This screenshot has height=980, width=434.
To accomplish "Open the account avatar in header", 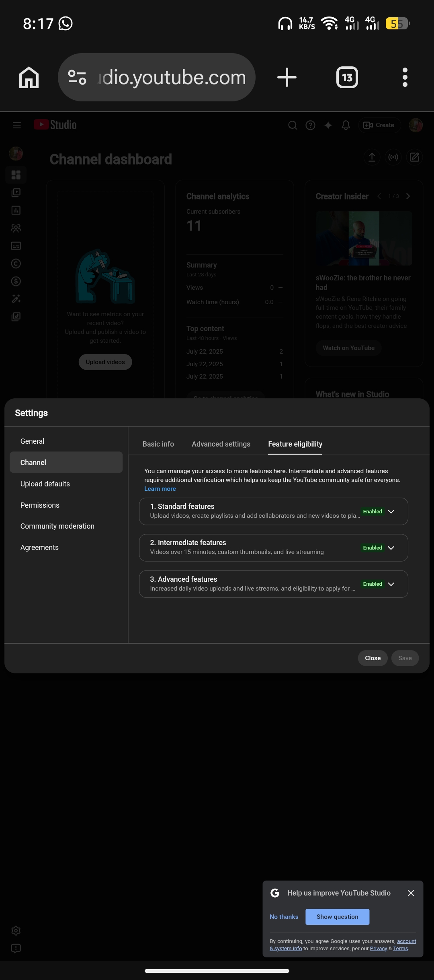I will (416, 125).
